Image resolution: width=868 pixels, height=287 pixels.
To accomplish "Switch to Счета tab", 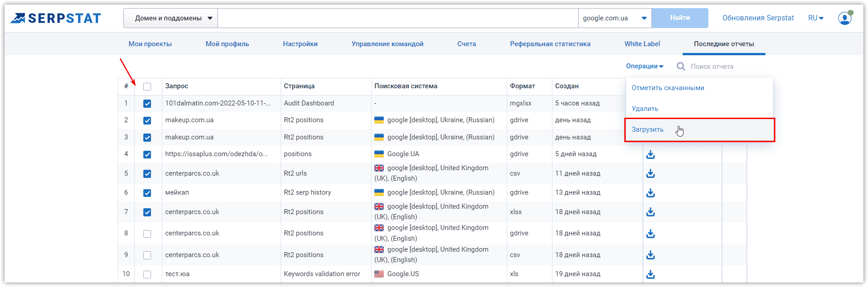I will 467,44.
